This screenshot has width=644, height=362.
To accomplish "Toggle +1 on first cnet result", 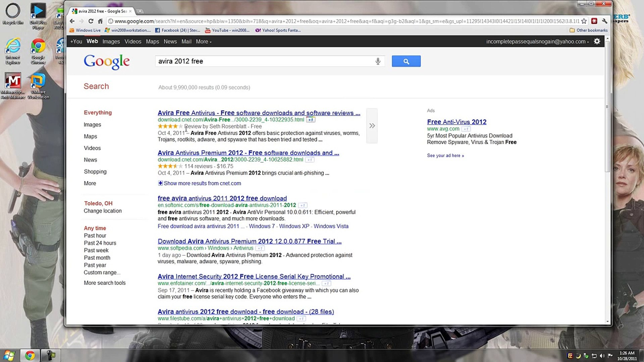I will pos(311,120).
